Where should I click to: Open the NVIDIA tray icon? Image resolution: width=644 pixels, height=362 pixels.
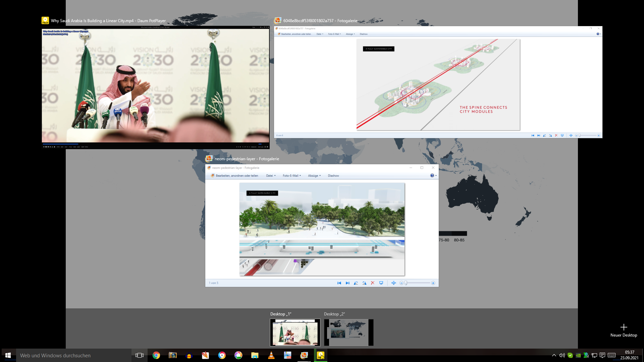[x=578, y=355]
